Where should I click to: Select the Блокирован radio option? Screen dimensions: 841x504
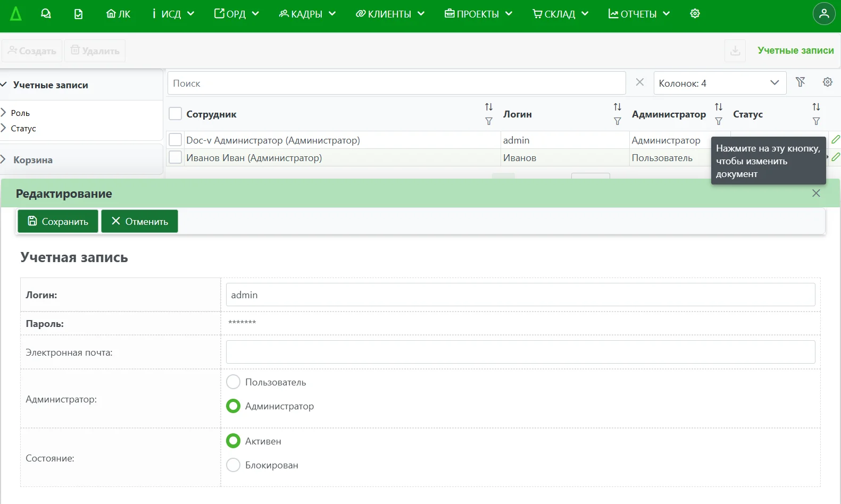point(233,465)
